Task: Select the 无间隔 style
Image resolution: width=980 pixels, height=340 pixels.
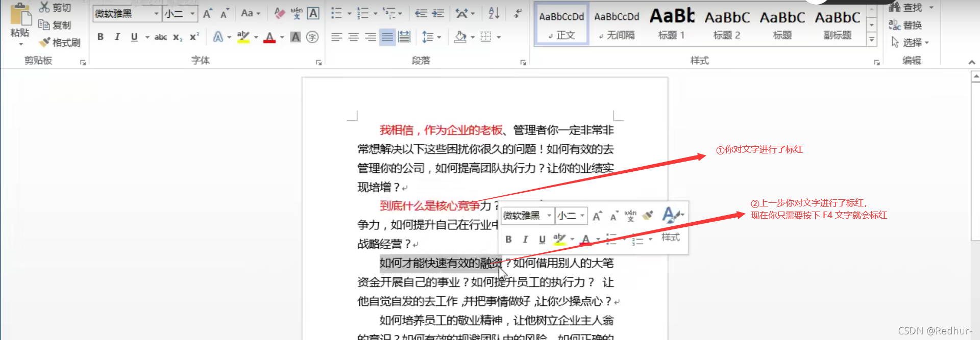Action: pyautogui.click(x=617, y=24)
